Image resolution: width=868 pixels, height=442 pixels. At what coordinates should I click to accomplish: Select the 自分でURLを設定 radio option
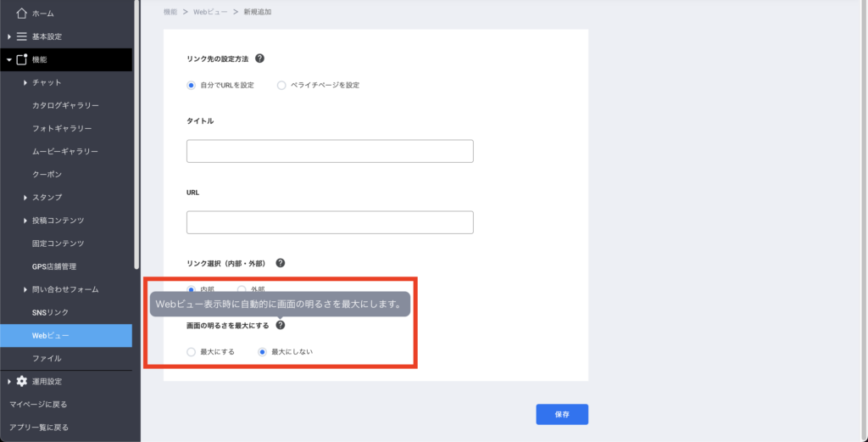click(x=192, y=85)
